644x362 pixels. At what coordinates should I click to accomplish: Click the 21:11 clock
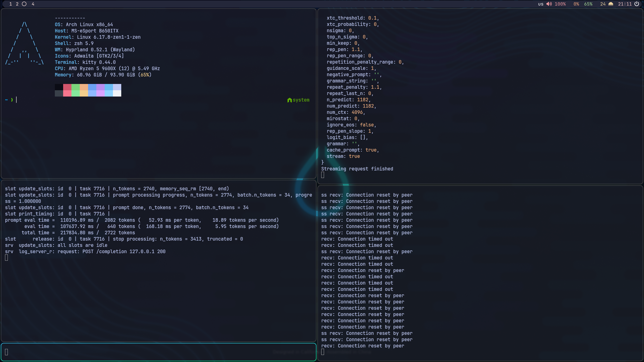625,4
